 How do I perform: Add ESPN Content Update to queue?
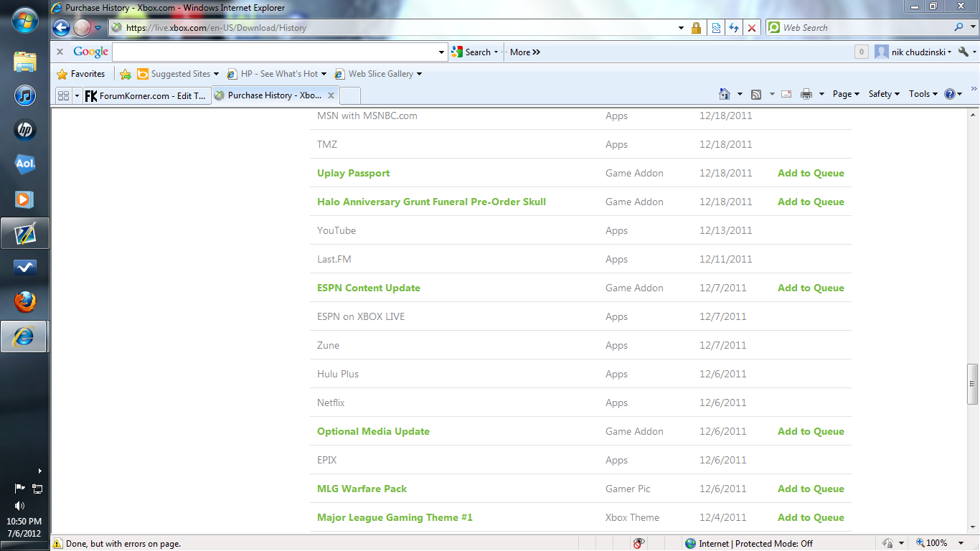811,288
